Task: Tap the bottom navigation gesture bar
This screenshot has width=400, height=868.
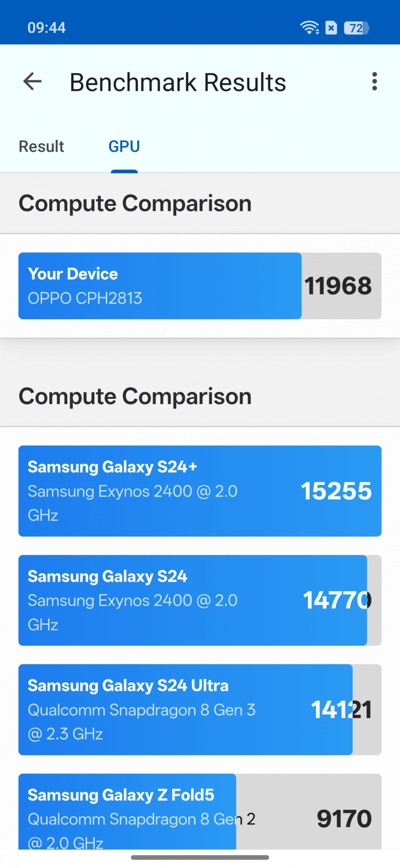Action: point(200,857)
